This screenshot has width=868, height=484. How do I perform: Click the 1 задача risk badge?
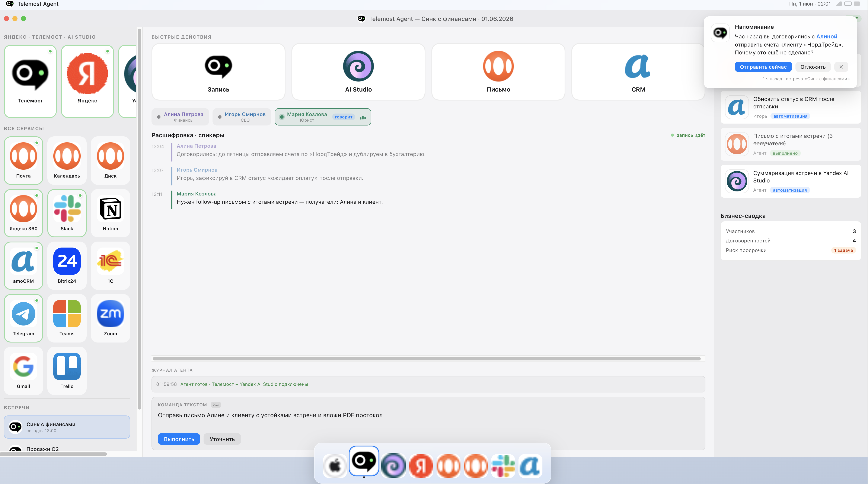coord(843,250)
